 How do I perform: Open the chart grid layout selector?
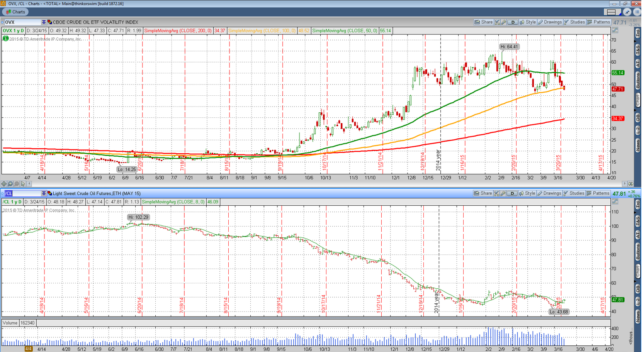(x=612, y=12)
